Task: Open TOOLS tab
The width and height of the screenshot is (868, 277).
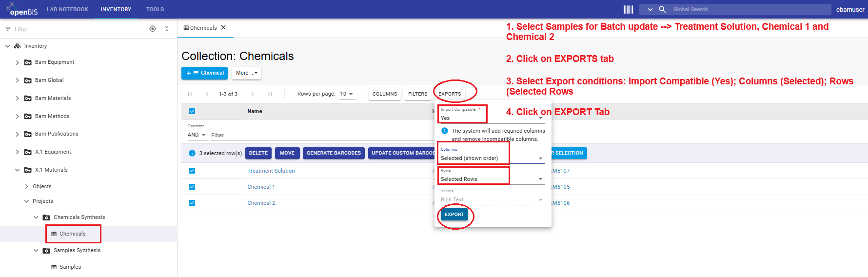Action: tap(155, 9)
